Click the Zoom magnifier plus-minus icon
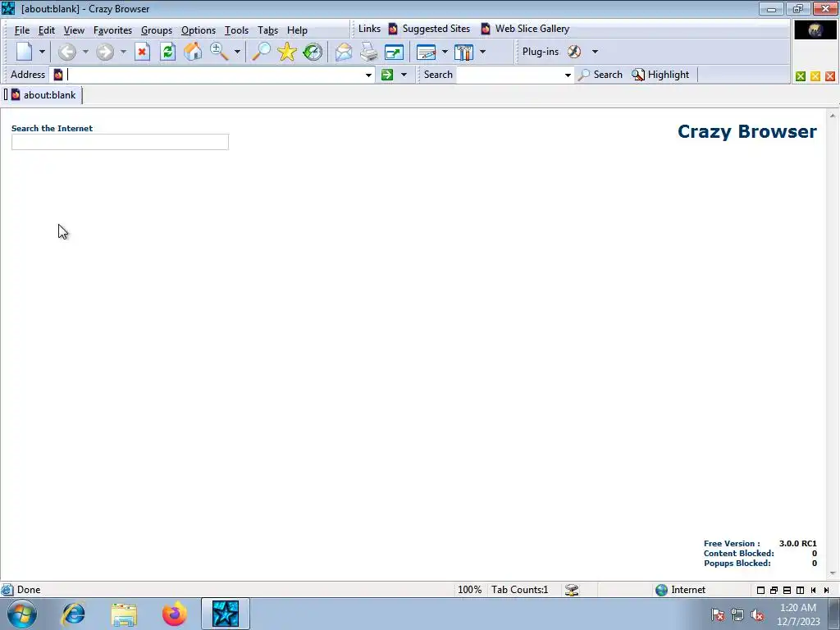840x630 pixels. (x=218, y=52)
